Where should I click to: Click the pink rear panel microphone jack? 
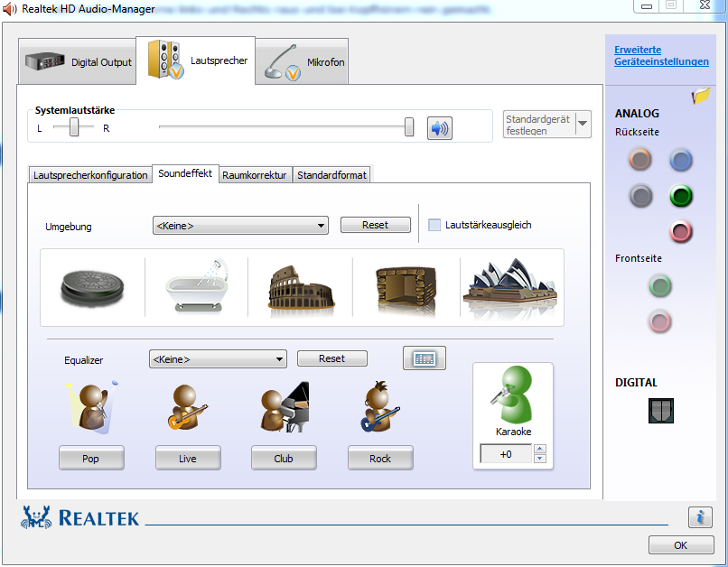[x=681, y=231]
